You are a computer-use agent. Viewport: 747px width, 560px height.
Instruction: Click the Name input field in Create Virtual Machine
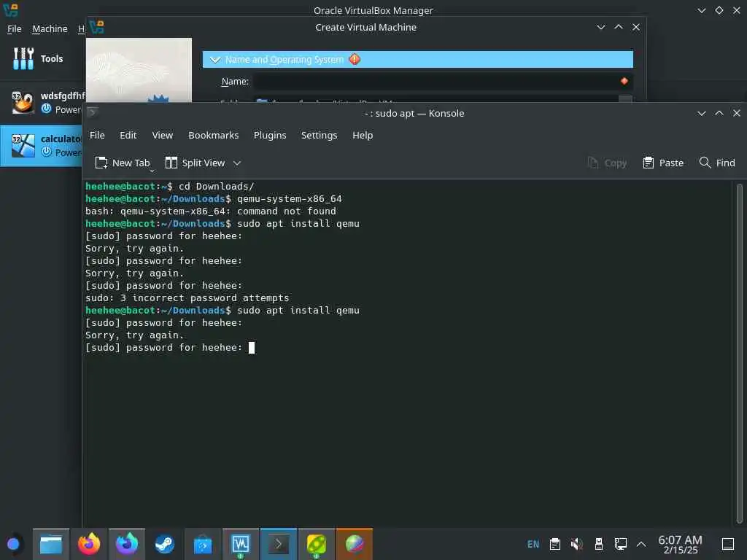point(443,82)
